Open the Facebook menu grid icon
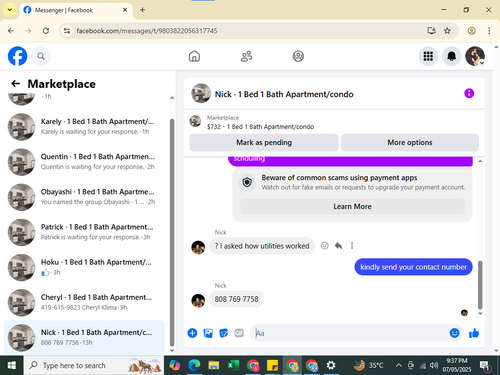The height and width of the screenshot is (375, 500). 428,56
